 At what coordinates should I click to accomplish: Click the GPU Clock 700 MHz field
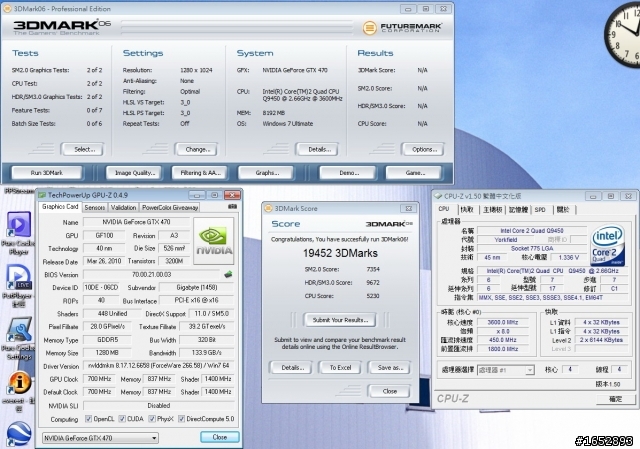[99, 379]
